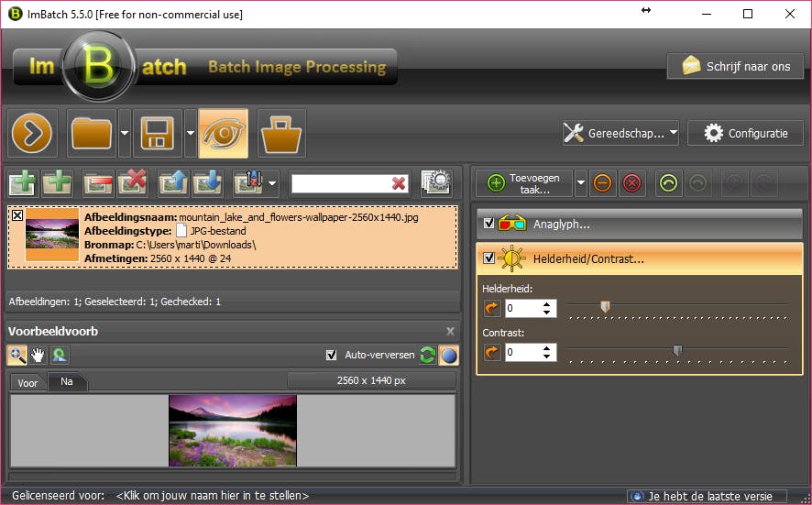Run the batch with the orange arrow button
The width and height of the screenshot is (812, 505).
[x=31, y=133]
